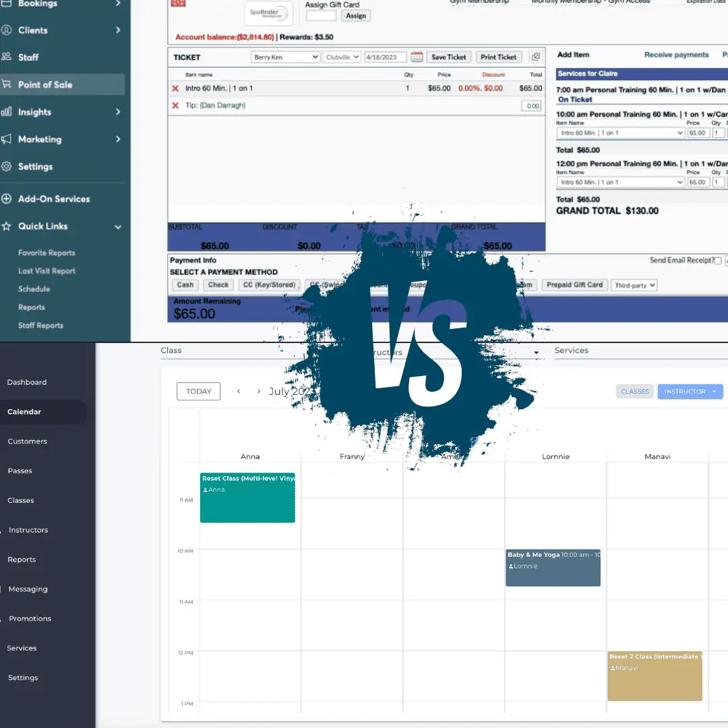Viewport: 728px width, 728px height.
Task: Click price field for 12:00 pm service
Action: pos(698,182)
